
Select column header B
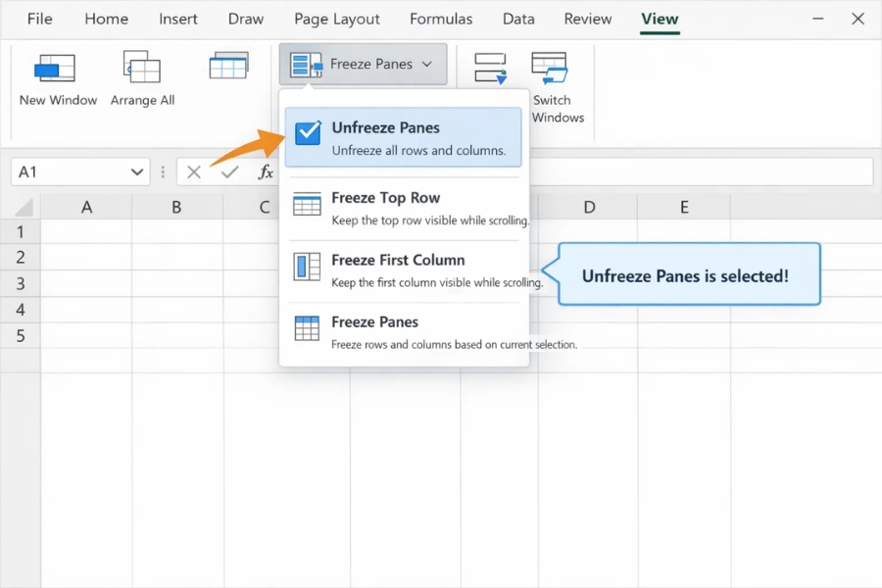[176, 207]
